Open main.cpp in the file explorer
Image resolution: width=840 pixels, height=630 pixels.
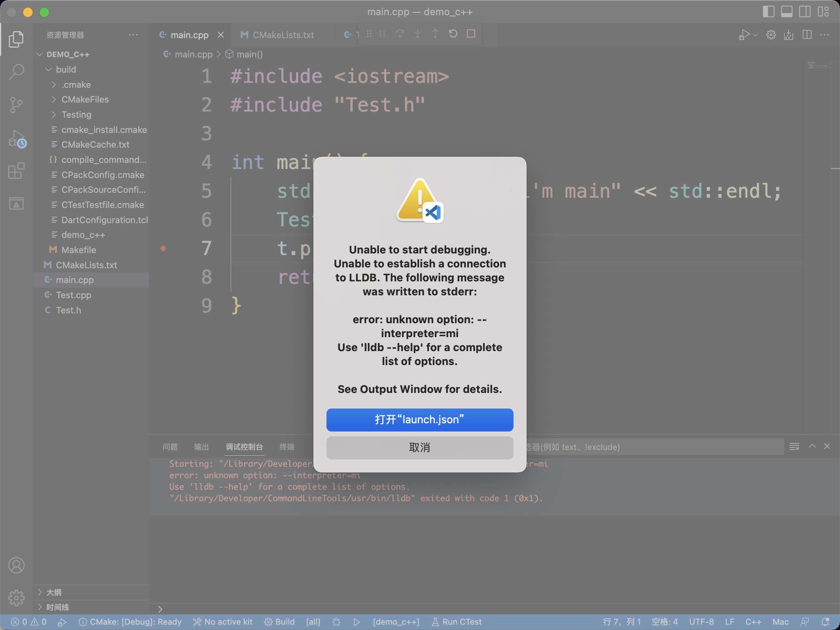coord(91,280)
